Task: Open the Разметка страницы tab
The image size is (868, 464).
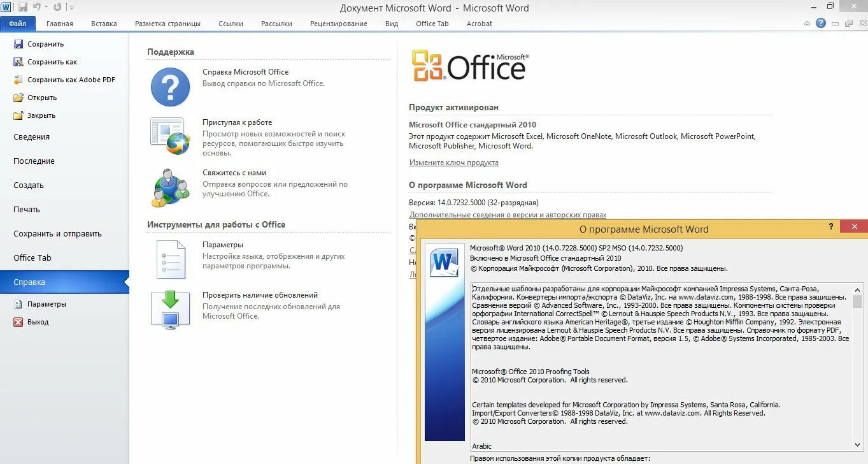Action: coord(167,24)
